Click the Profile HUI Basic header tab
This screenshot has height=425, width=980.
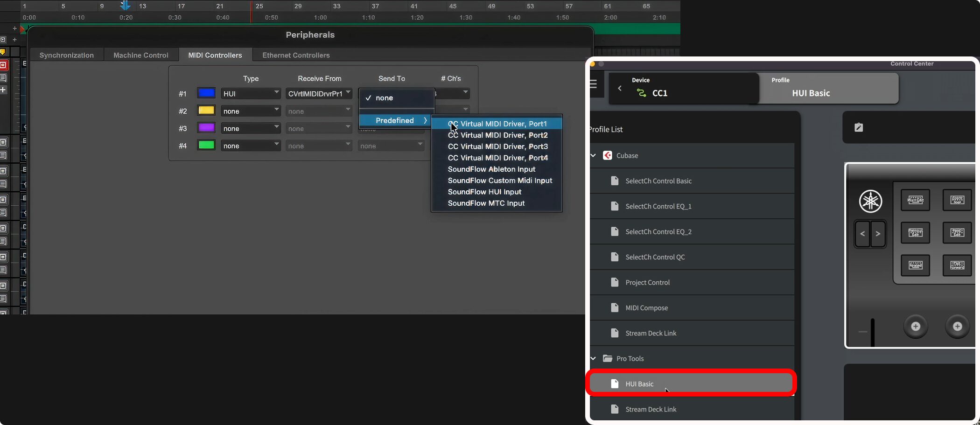point(829,88)
